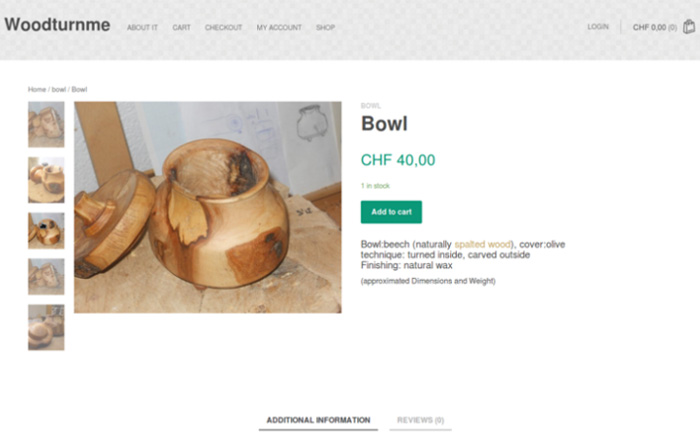Open the lowercase bowl category breadcrumb
700x445 pixels.
58,89
